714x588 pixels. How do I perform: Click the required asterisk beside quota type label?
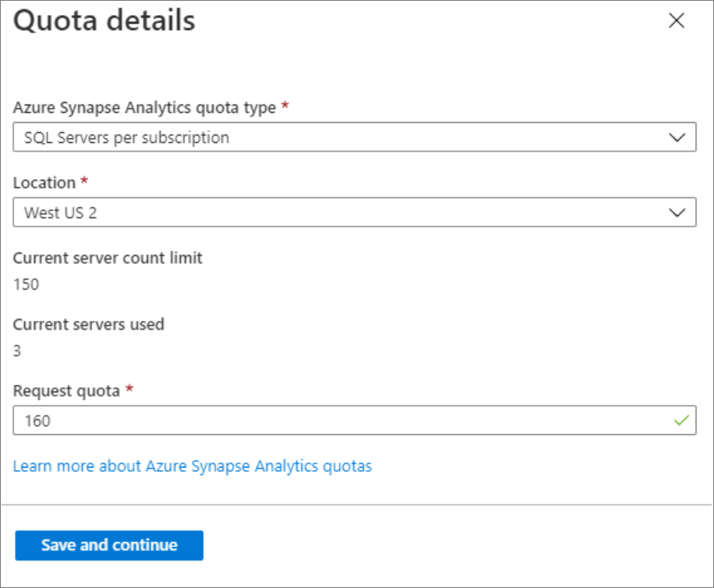coord(286,107)
